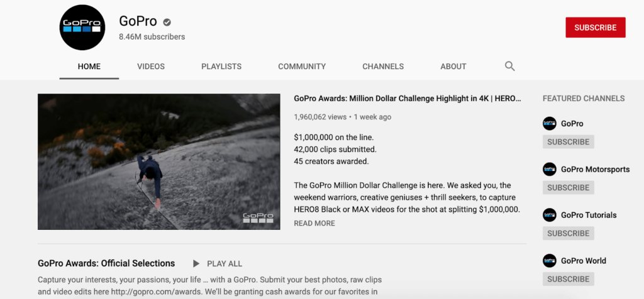Open GoPro World channel name link
Image resolution: width=644 pixels, height=299 pixels.
(x=583, y=261)
